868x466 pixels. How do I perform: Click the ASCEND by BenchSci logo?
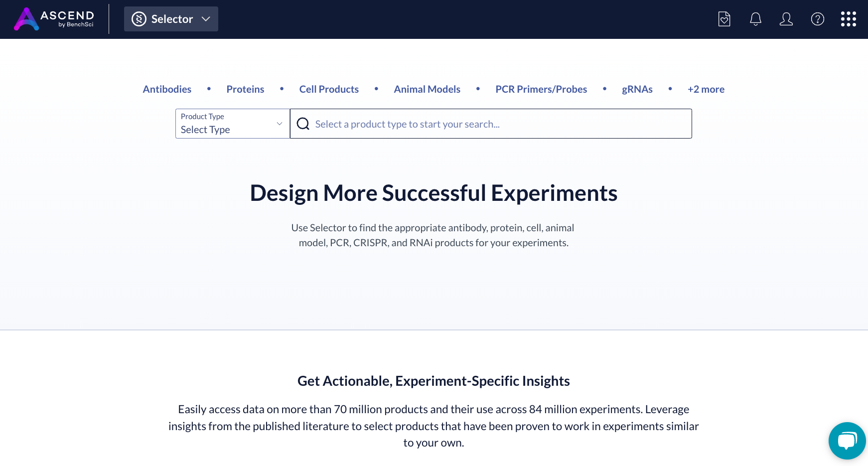54,19
